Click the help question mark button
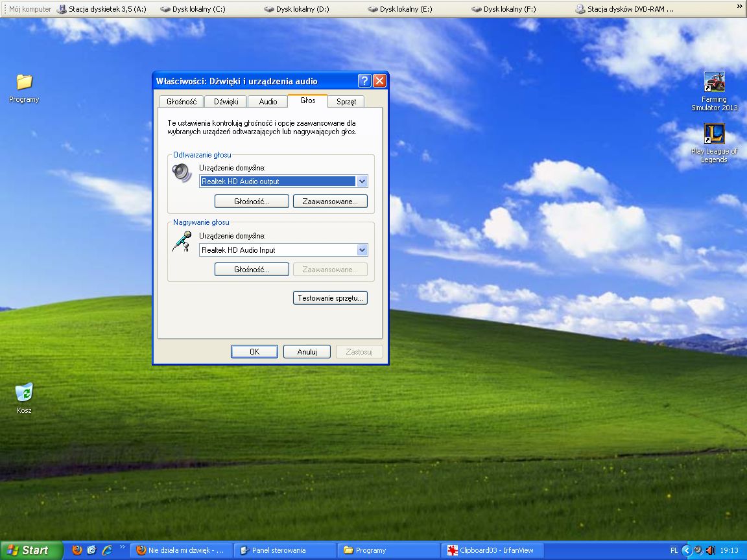 tap(364, 81)
